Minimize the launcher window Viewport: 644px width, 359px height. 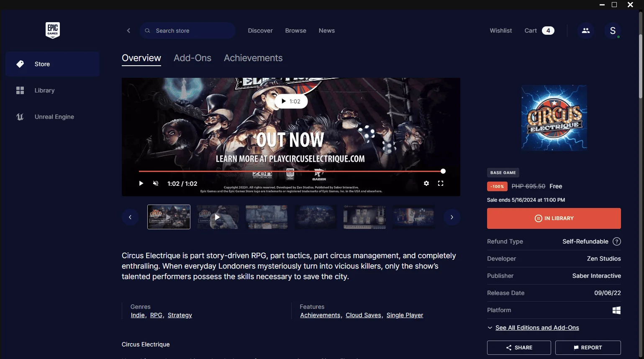tap(602, 5)
